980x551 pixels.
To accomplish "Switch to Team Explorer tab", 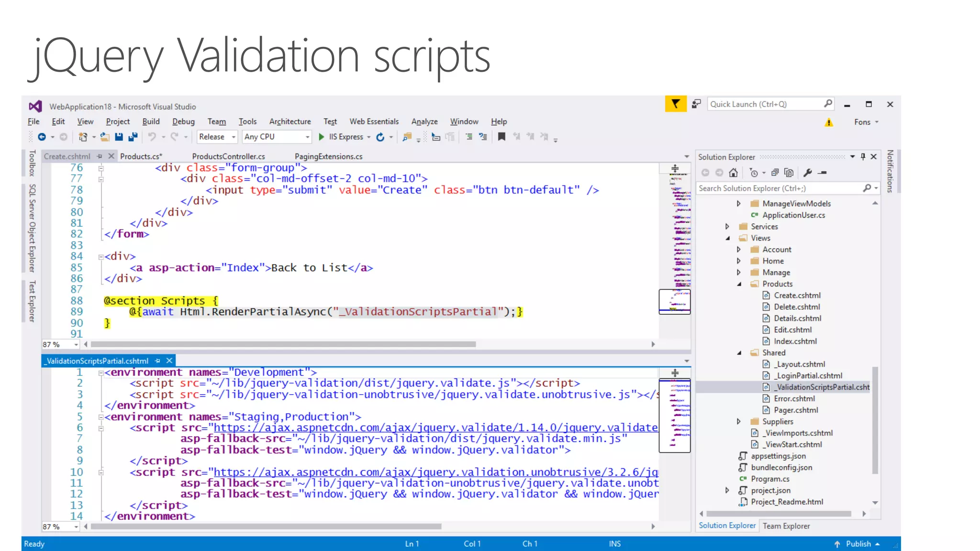I will (x=786, y=526).
